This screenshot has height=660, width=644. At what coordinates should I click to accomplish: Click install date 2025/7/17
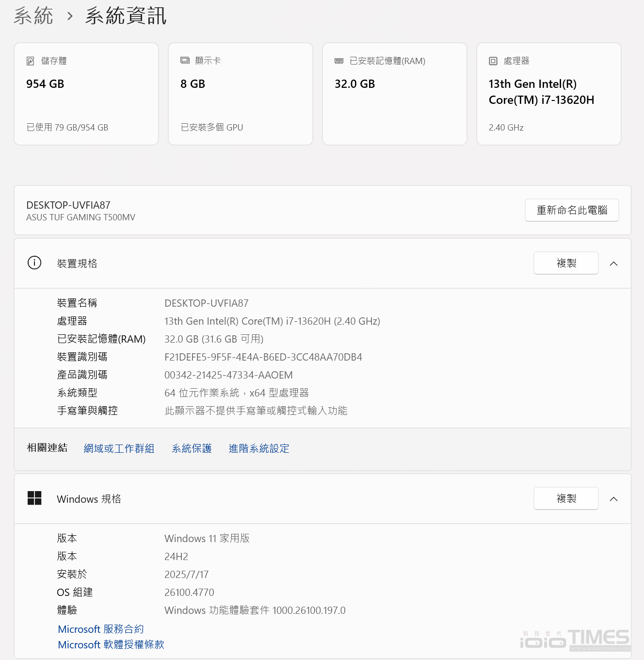[x=186, y=575]
